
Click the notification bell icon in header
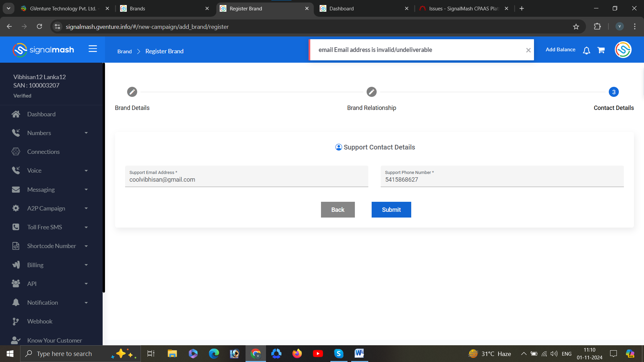click(586, 50)
